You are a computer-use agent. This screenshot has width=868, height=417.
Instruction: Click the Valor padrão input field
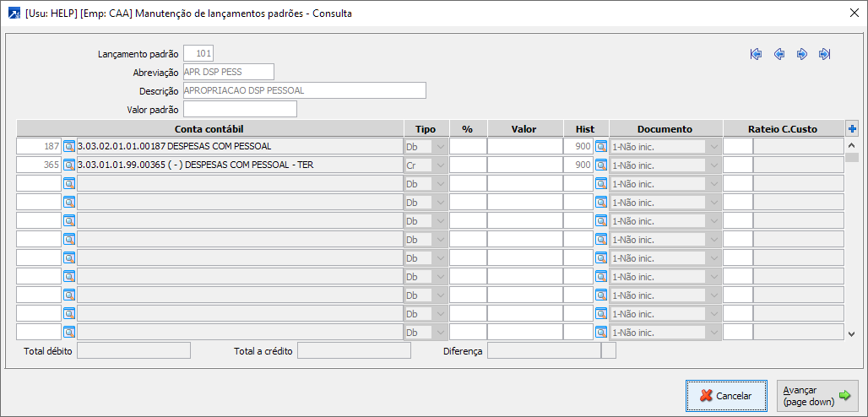(240, 109)
